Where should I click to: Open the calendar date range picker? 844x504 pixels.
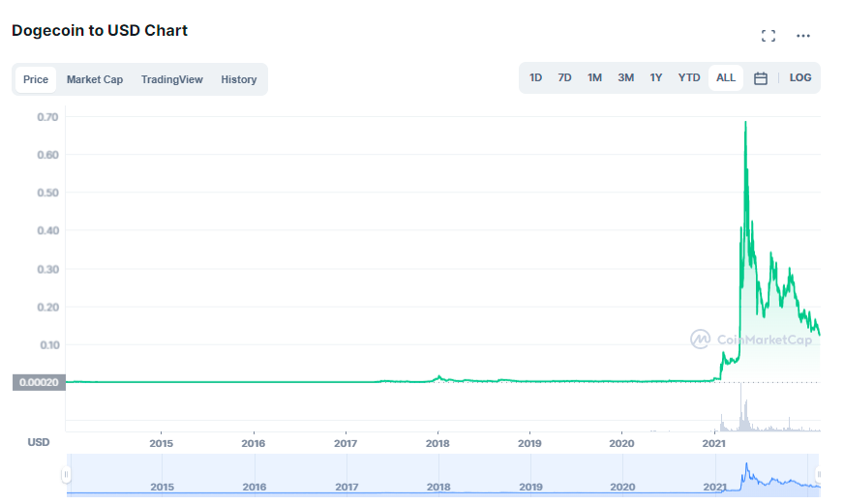(760, 78)
